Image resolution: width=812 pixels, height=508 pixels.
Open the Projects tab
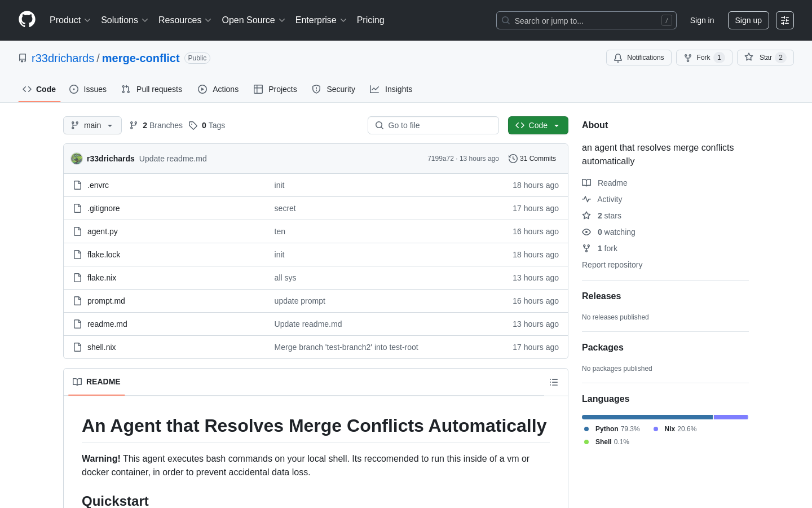275,89
